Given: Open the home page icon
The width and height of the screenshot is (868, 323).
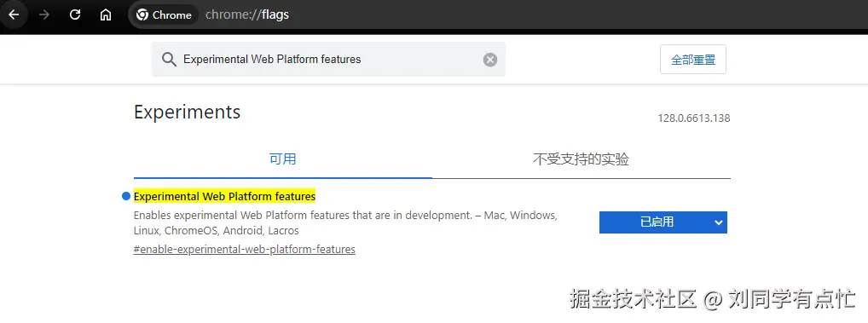Looking at the screenshot, I should (x=106, y=15).
